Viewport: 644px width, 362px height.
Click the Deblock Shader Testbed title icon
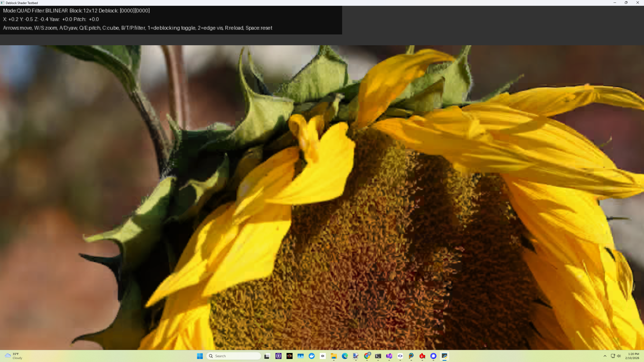point(3,3)
